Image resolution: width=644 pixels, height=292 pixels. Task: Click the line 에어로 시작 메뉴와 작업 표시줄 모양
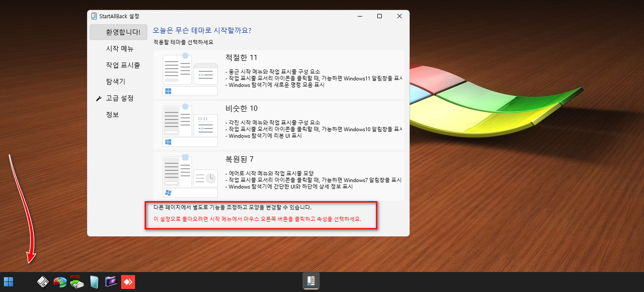pyautogui.click(x=270, y=173)
